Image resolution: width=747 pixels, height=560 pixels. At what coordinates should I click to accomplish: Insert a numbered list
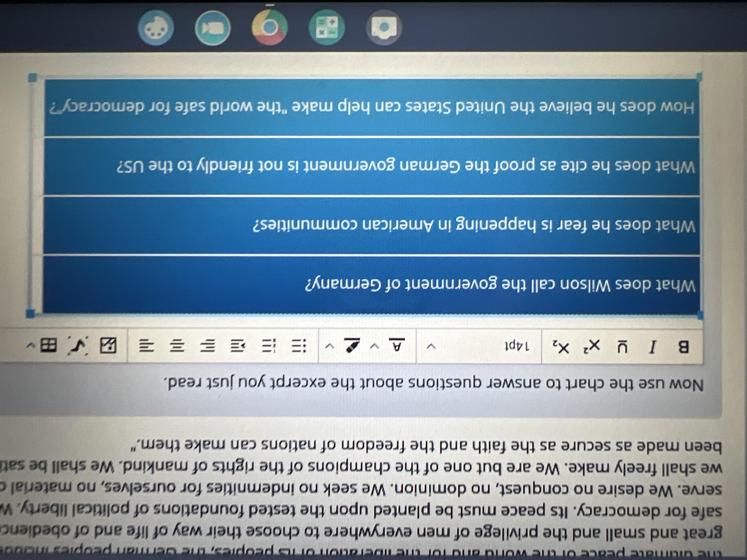pos(270,346)
